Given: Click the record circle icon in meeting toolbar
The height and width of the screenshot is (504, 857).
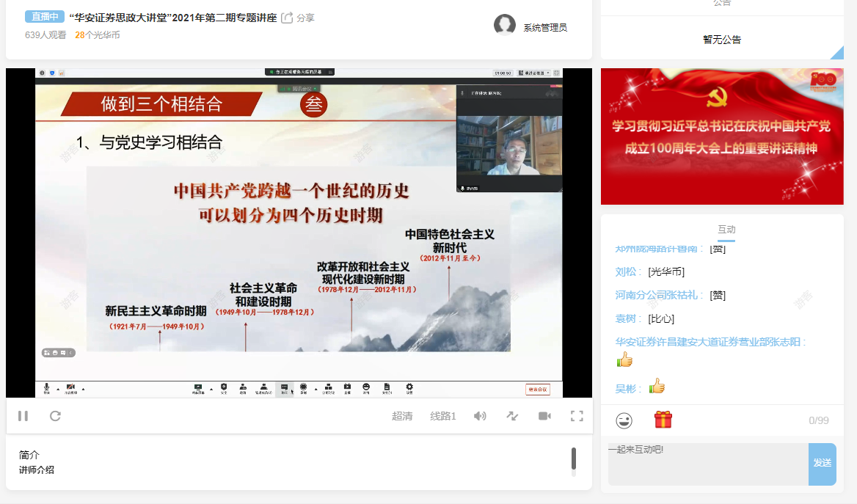Looking at the screenshot, I should tap(303, 388).
